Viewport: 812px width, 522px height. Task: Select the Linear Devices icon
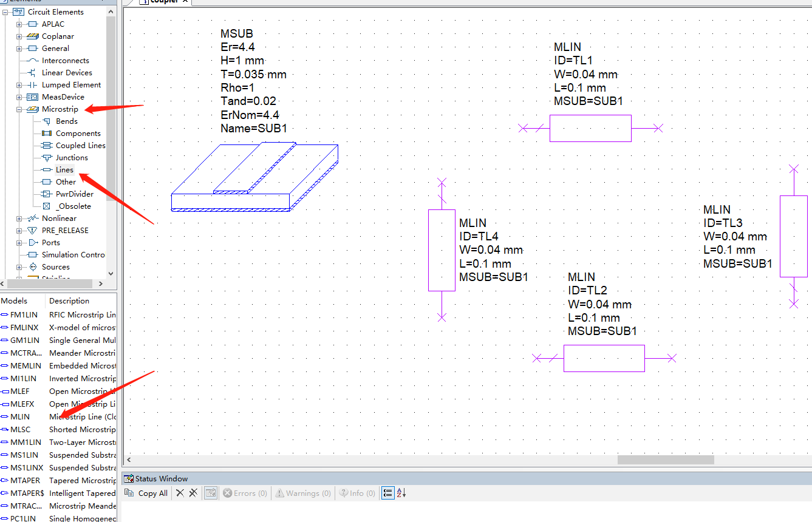[x=33, y=73]
